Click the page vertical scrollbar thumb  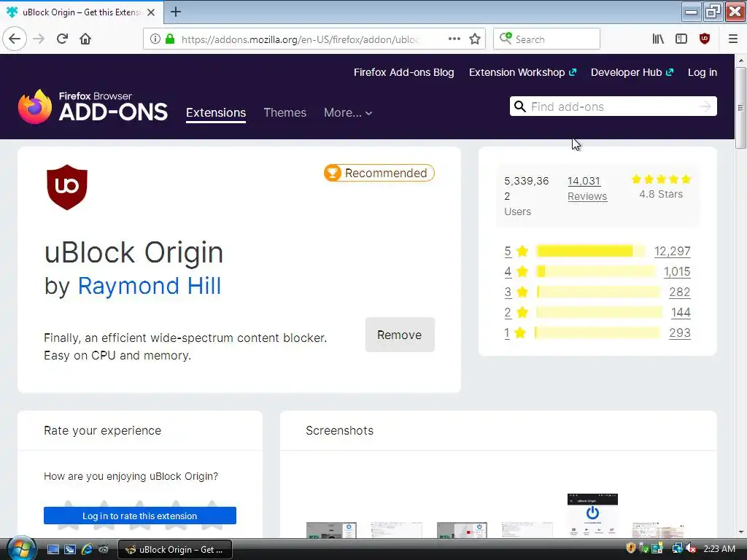[x=740, y=108]
